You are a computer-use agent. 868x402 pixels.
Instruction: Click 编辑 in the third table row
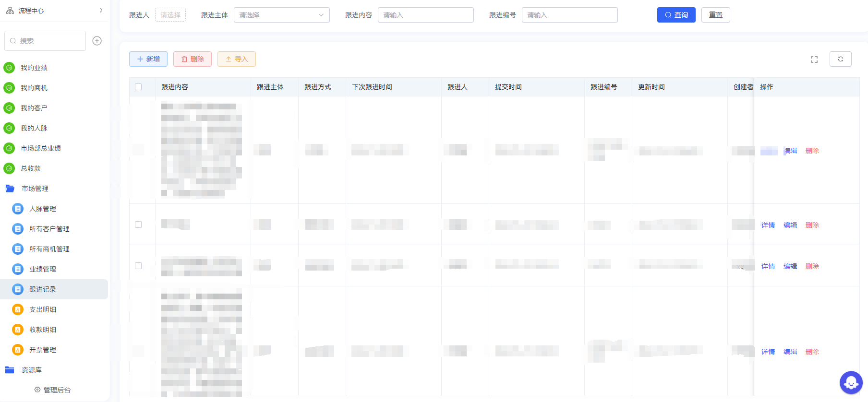pos(790,266)
